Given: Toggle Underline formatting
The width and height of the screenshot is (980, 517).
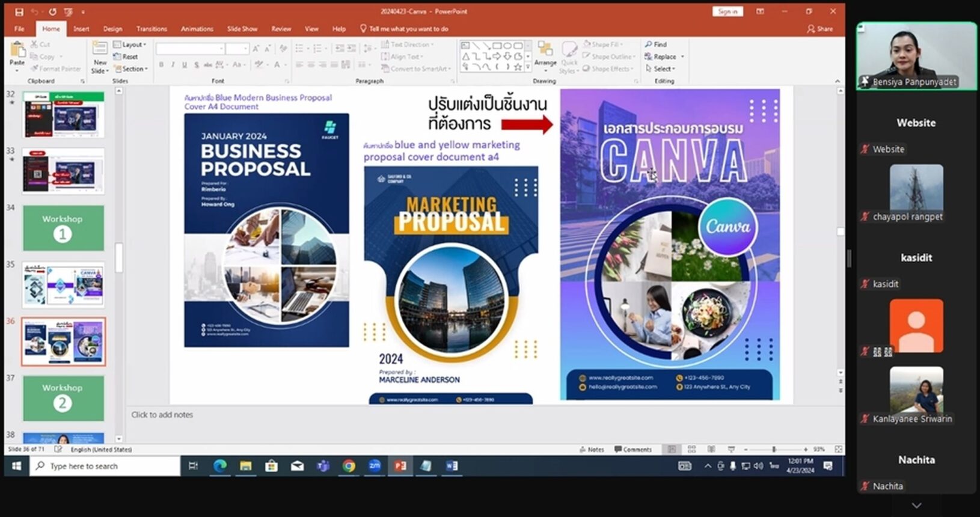Looking at the screenshot, I should [x=185, y=64].
